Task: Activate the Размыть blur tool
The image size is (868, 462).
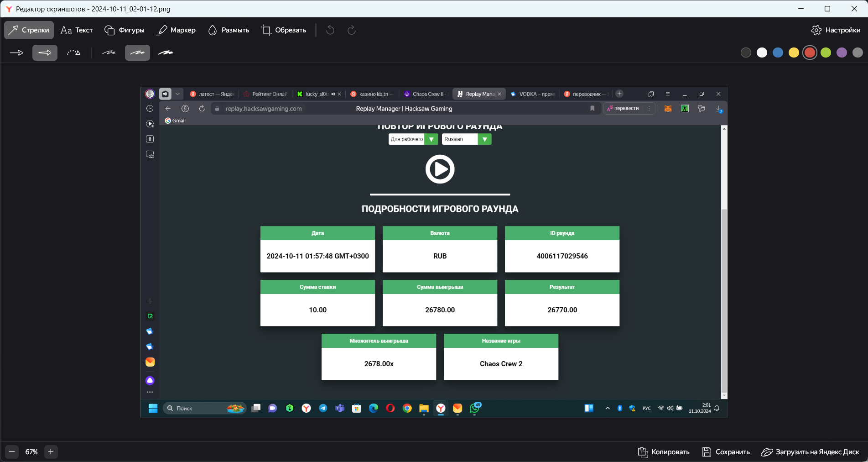Action: pyautogui.click(x=229, y=30)
